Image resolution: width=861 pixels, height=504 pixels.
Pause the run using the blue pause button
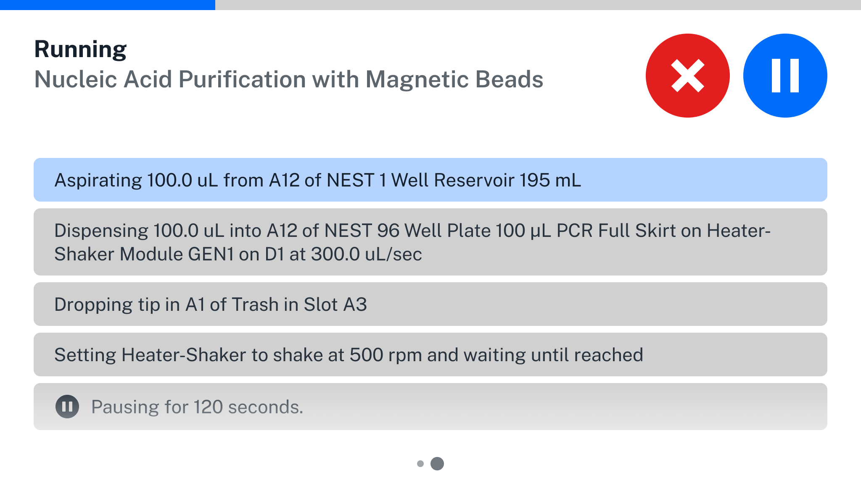point(784,75)
